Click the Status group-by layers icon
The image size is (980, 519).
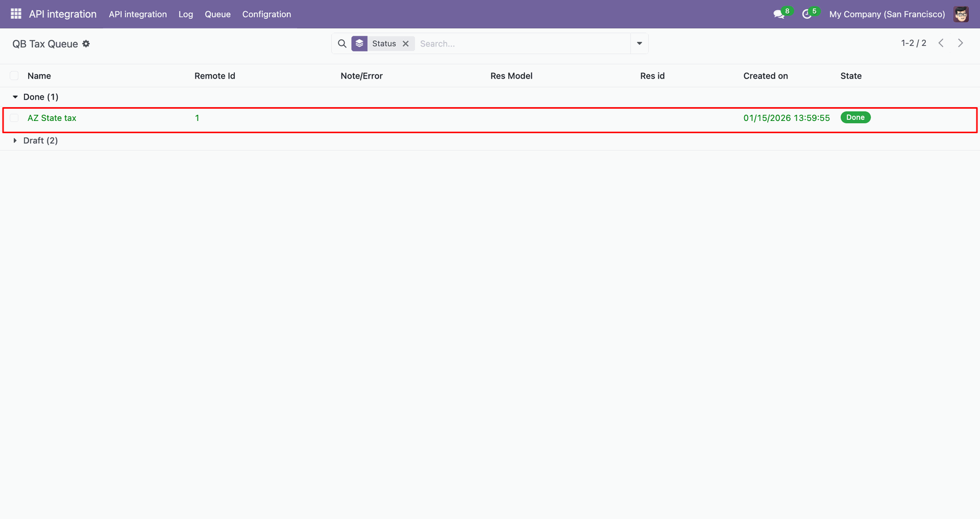tap(359, 43)
